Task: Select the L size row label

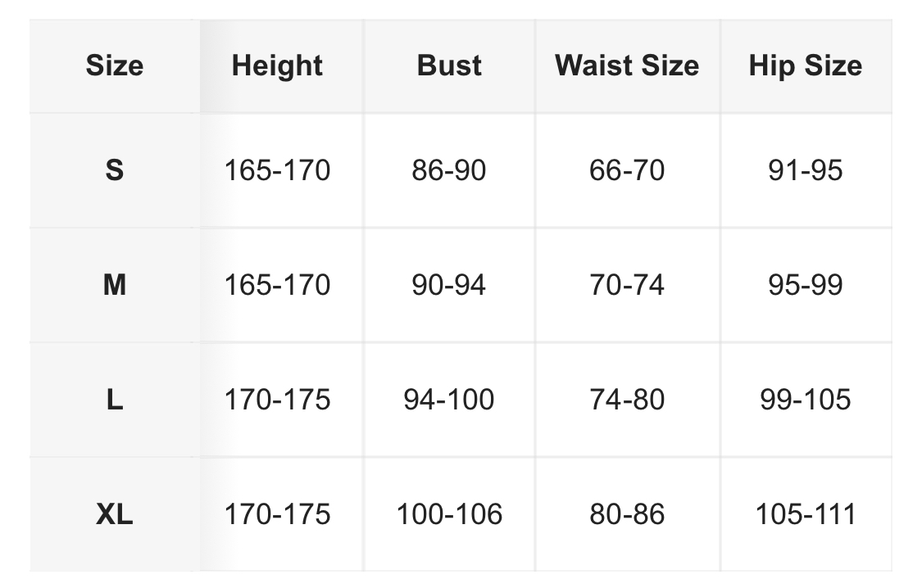Action: coord(115,400)
